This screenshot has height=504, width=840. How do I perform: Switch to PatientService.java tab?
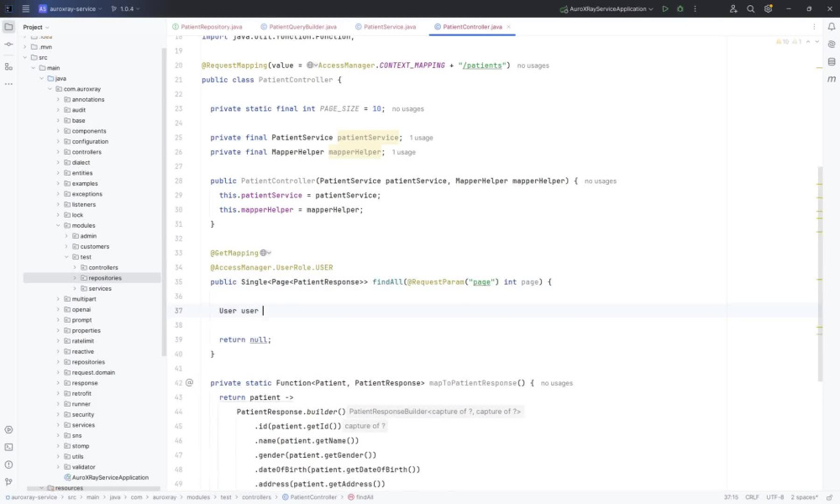[x=386, y=27]
